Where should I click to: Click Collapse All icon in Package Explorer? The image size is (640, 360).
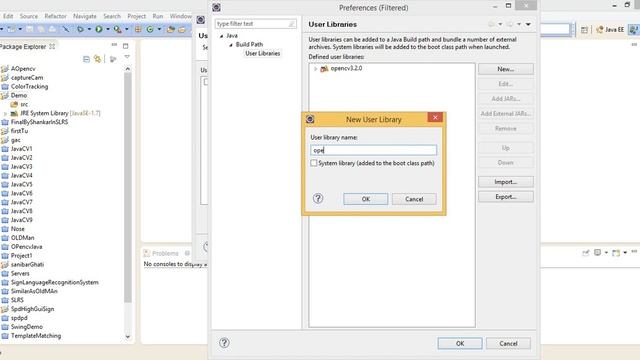click(x=86, y=59)
